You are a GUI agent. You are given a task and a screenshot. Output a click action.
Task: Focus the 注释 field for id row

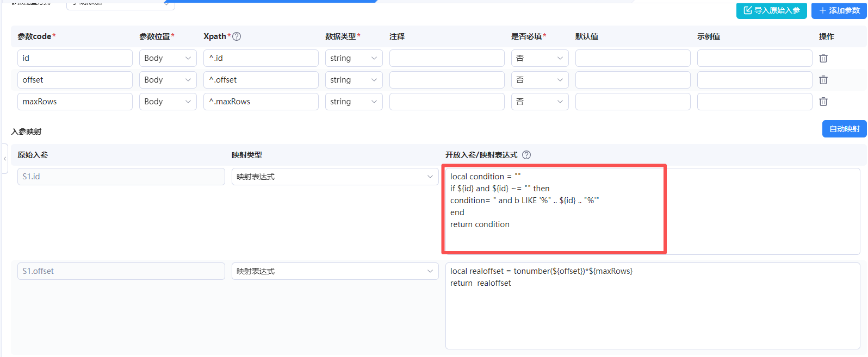pyautogui.click(x=447, y=58)
